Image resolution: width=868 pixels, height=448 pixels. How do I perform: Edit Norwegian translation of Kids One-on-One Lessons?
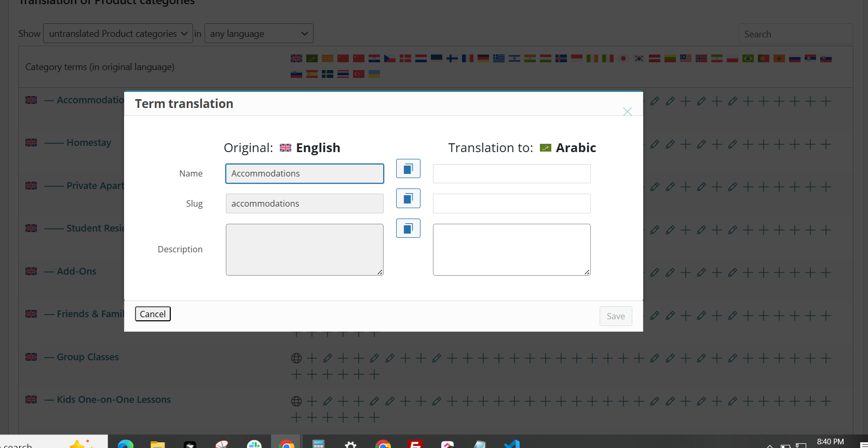(701, 401)
